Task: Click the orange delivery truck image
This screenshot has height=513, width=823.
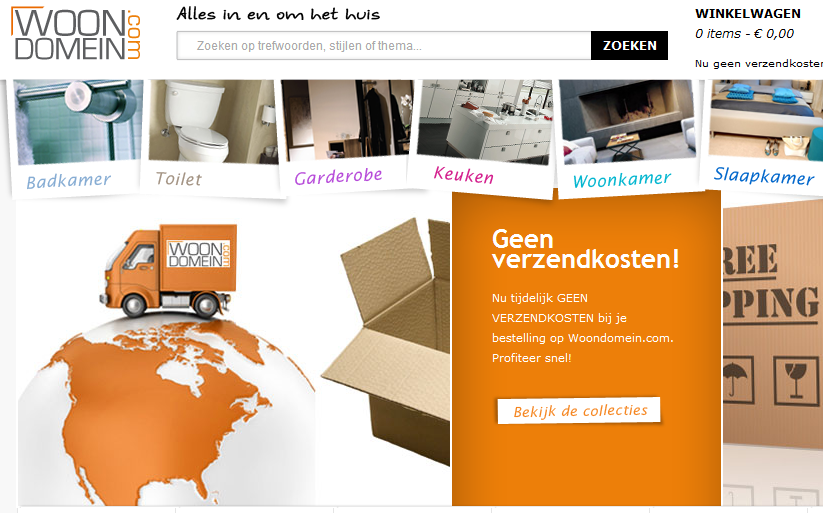Action: coord(168,271)
